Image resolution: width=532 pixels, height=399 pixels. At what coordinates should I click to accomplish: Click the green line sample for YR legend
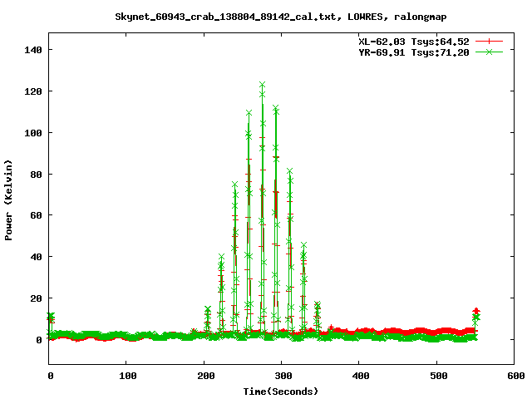[489, 52]
